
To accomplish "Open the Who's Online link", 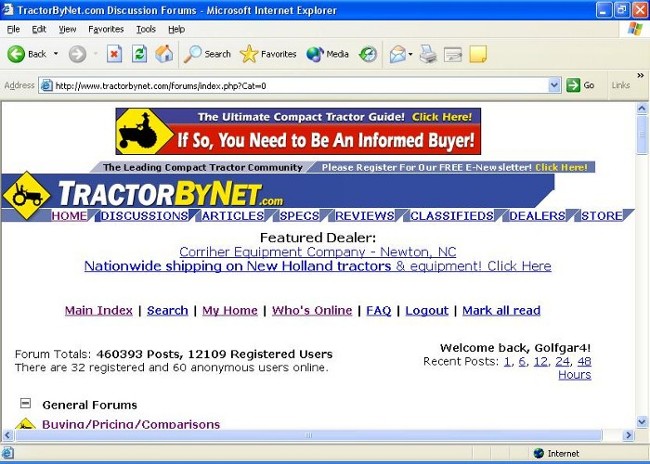I will [x=312, y=311].
